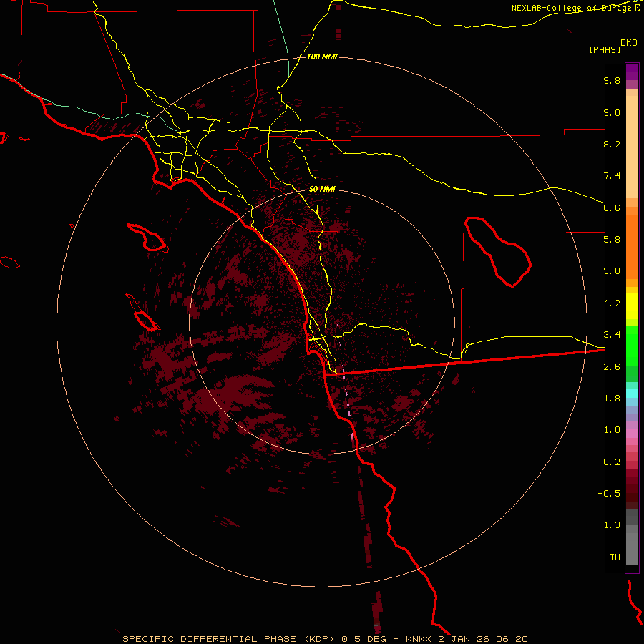
Task: Click the 6.6 value on the color scale
Action: coord(612,208)
